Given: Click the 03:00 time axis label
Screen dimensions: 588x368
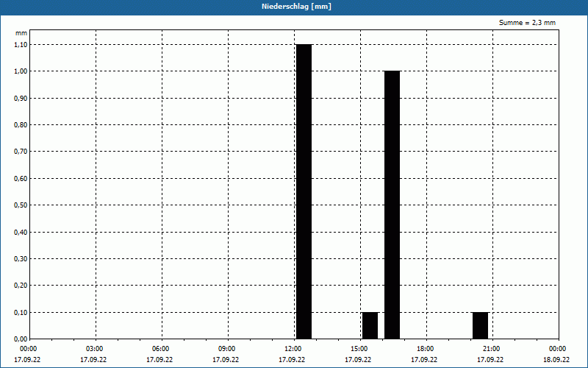Looking at the screenshot, I should click(x=95, y=349).
